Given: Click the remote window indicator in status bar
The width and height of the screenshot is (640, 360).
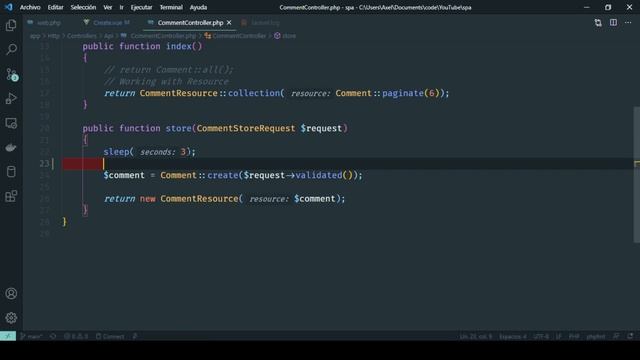Looking at the screenshot, I should (x=8, y=336).
